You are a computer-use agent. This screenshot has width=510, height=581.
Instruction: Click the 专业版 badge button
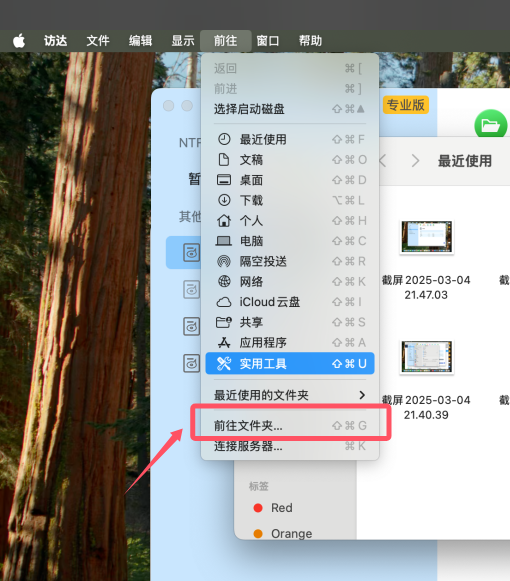click(x=406, y=105)
